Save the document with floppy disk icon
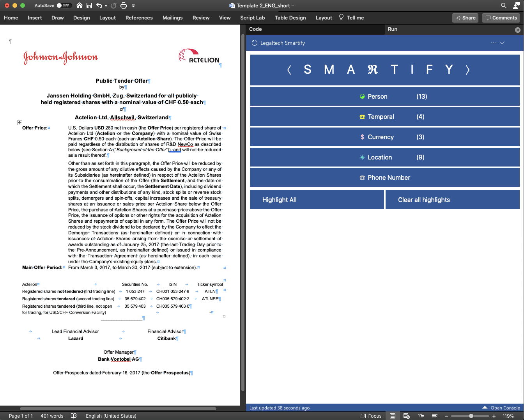The height and width of the screenshot is (420, 524). 89,5
